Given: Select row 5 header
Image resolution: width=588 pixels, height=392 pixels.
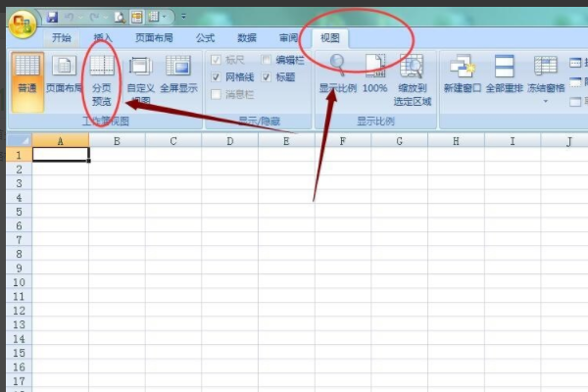Looking at the screenshot, I should (20, 212).
